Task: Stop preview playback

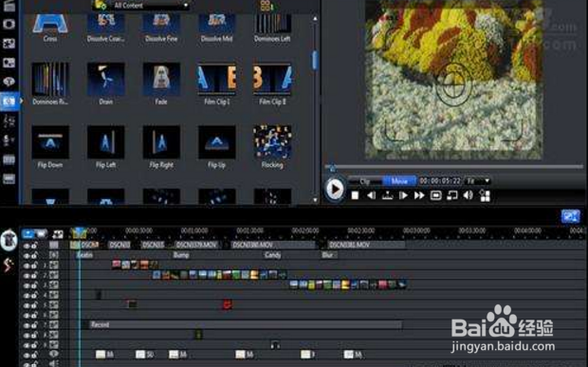Action: point(355,195)
